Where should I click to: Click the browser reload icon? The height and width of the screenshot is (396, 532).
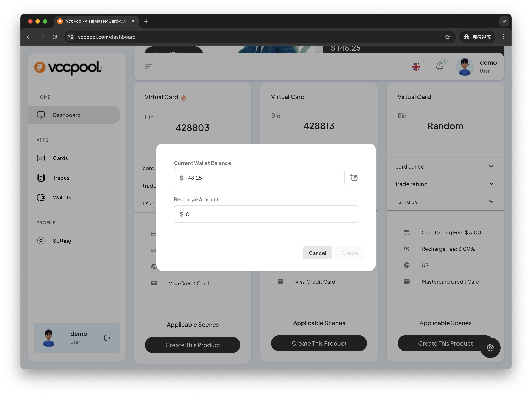pyautogui.click(x=55, y=37)
